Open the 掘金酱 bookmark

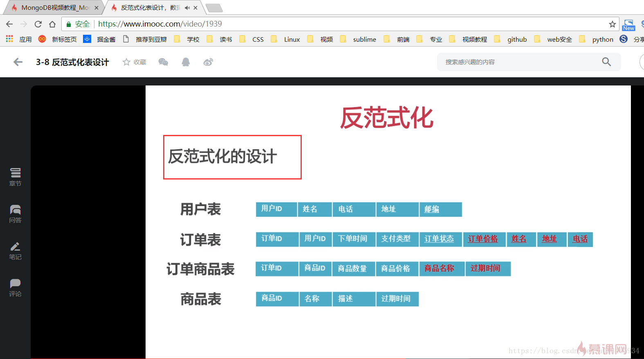tap(99, 39)
